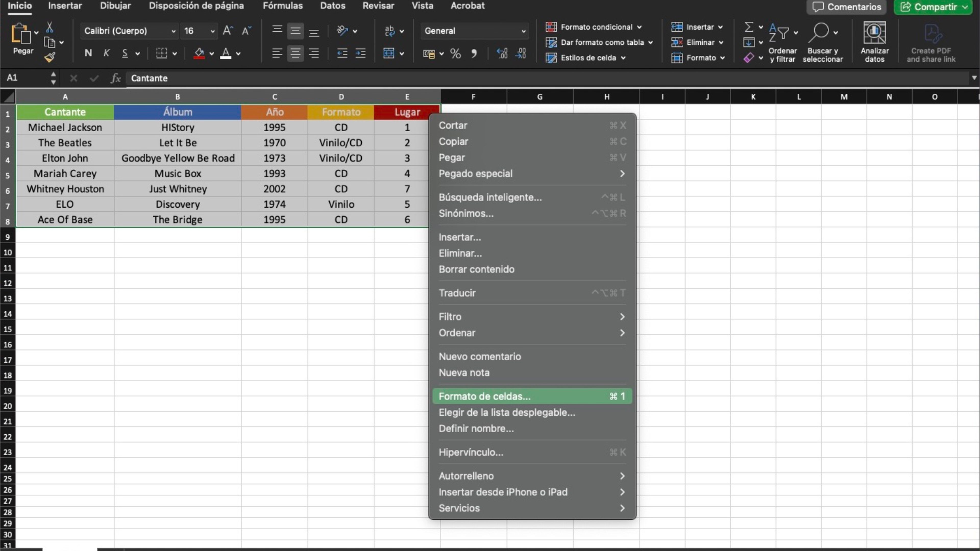This screenshot has width=980, height=551.
Task: Switch to the Fórmulas ribbon tab
Action: 283,6
